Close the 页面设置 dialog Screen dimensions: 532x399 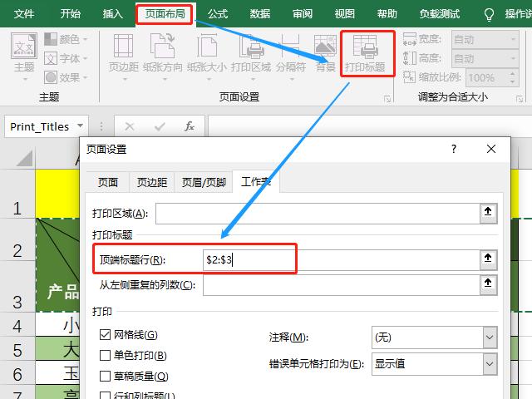click(491, 149)
